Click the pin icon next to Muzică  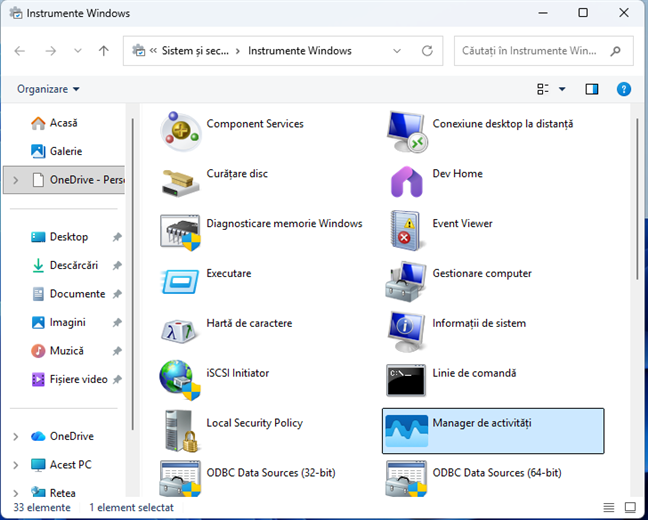(x=117, y=351)
